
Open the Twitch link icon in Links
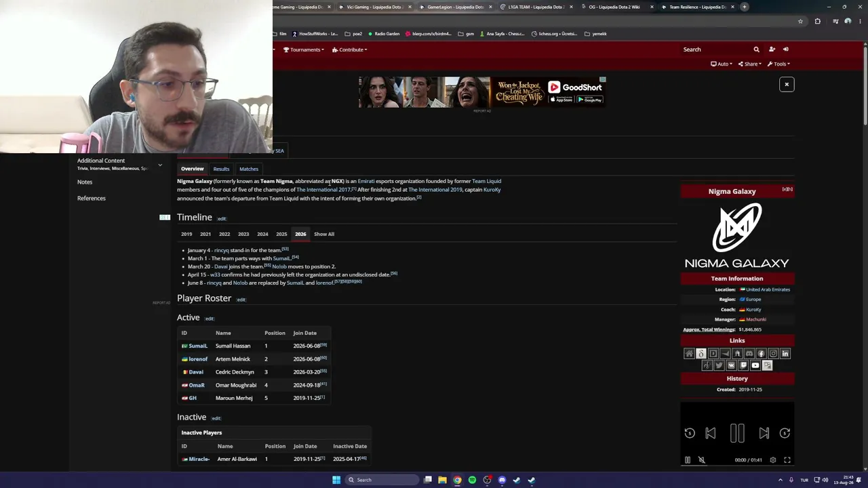(x=743, y=365)
